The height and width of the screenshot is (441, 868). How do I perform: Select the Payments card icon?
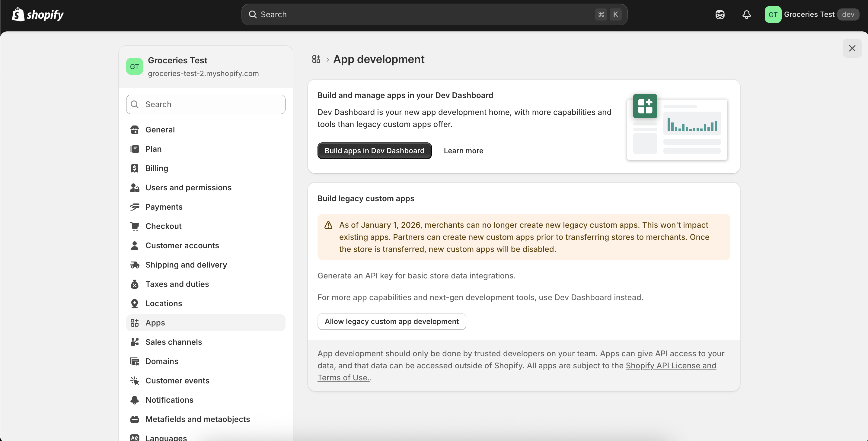[x=135, y=207]
